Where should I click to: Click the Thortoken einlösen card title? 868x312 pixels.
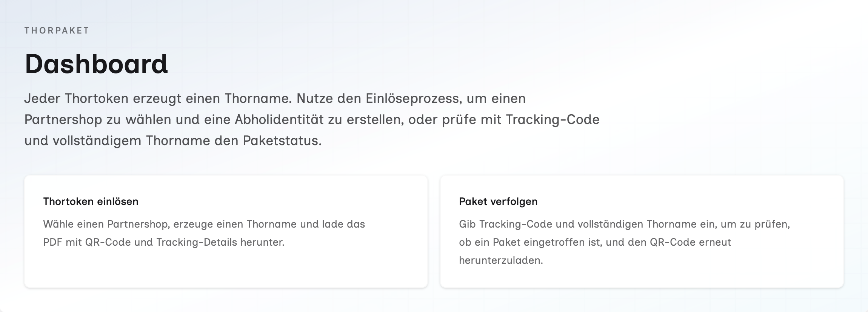91,202
